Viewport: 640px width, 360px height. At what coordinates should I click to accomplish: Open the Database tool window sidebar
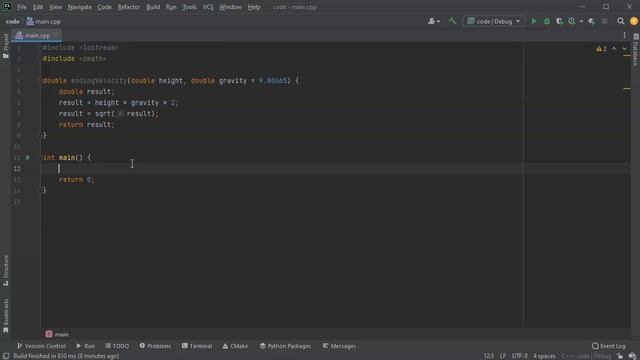[636, 50]
